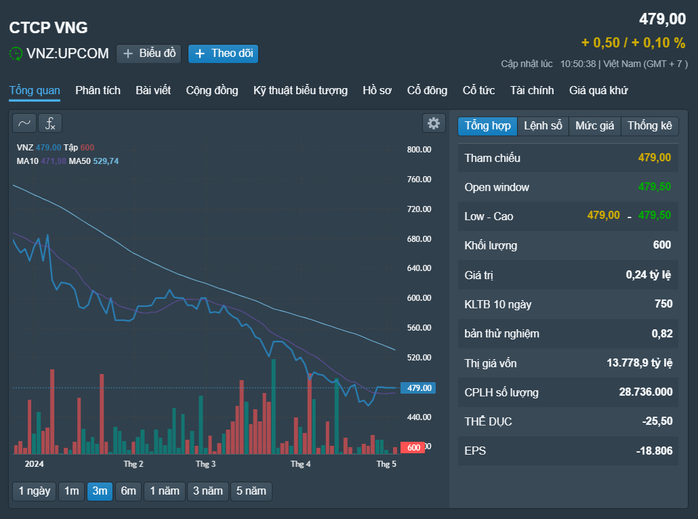Select the 3m time range

point(100,491)
